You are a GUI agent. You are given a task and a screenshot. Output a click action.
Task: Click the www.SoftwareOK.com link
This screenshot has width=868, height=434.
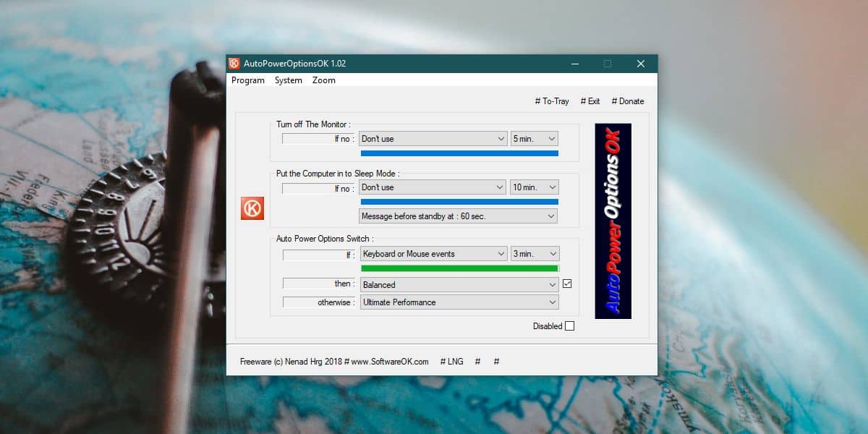[390, 362]
